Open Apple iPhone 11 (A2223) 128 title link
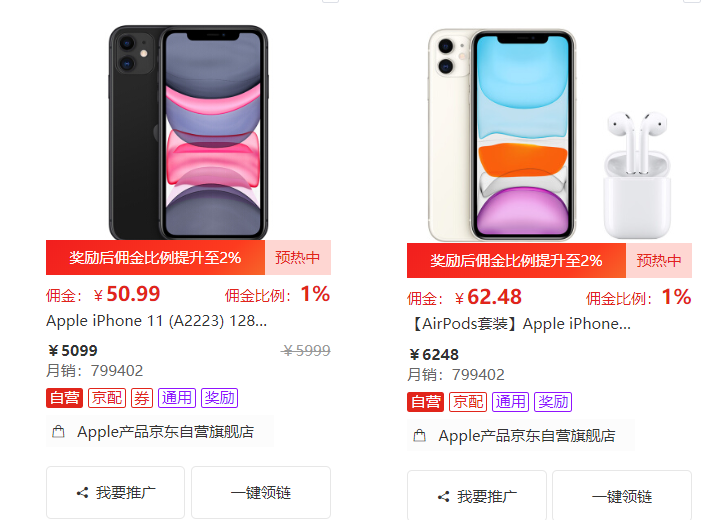This screenshot has width=728, height=520. 156,321
